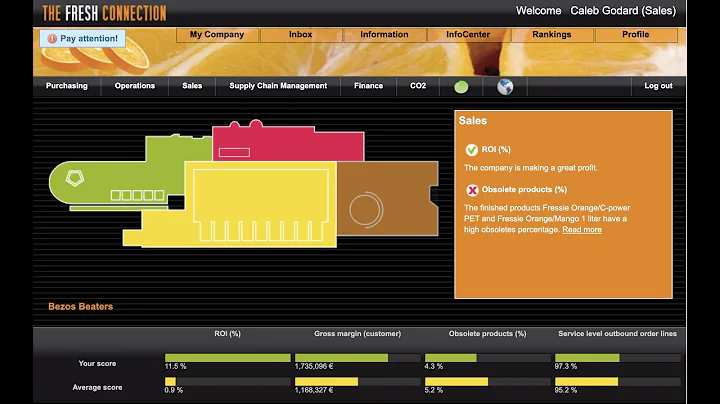
Task: Click the Pay attention! button
Action: (83, 39)
